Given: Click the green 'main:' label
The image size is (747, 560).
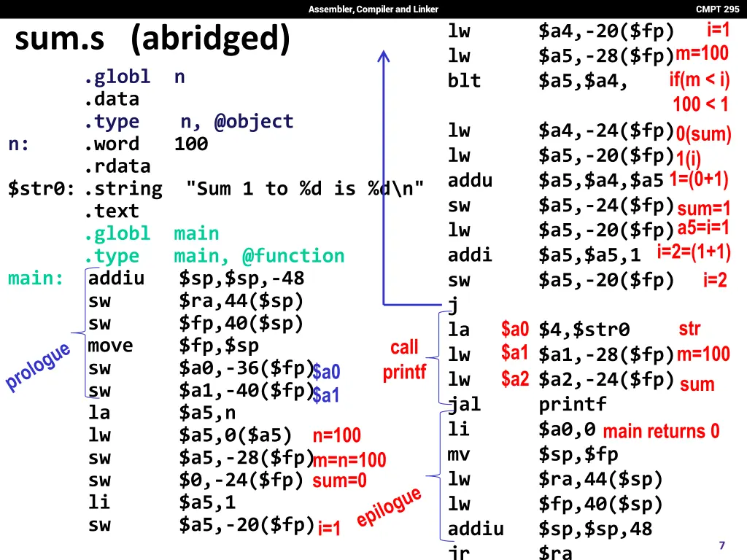Looking at the screenshot, I should (x=36, y=278).
